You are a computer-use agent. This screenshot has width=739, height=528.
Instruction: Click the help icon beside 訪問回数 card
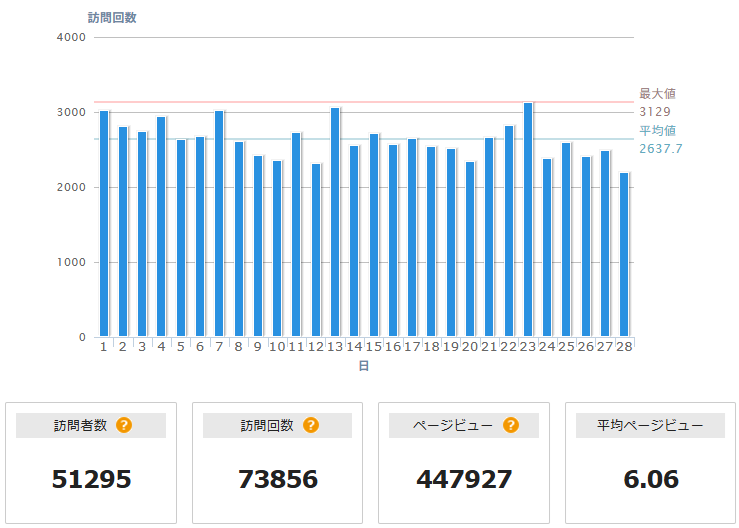coord(311,425)
